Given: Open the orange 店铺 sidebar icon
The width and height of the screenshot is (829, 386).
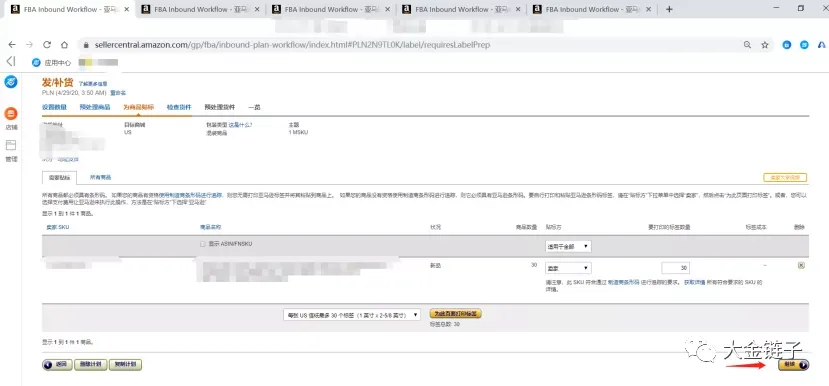Looking at the screenshot, I should [x=11, y=114].
